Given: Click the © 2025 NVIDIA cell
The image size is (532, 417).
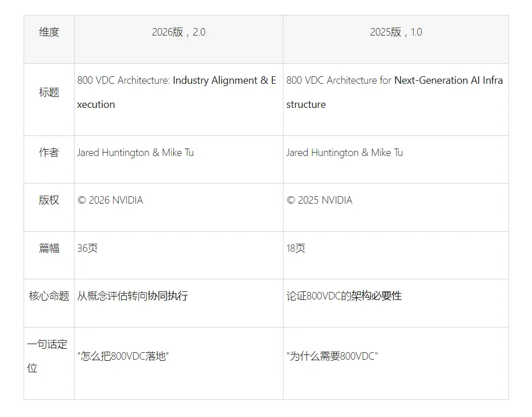Looking at the screenshot, I should click(x=319, y=200).
